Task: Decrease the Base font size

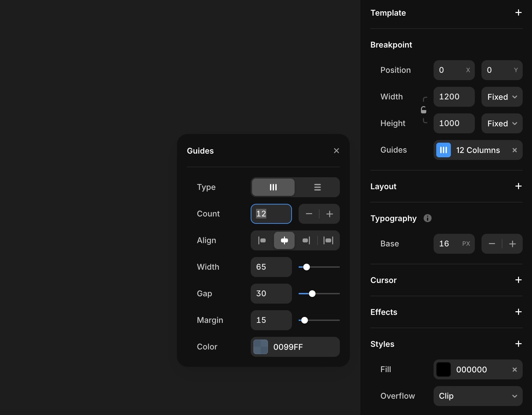Action: [x=492, y=244]
